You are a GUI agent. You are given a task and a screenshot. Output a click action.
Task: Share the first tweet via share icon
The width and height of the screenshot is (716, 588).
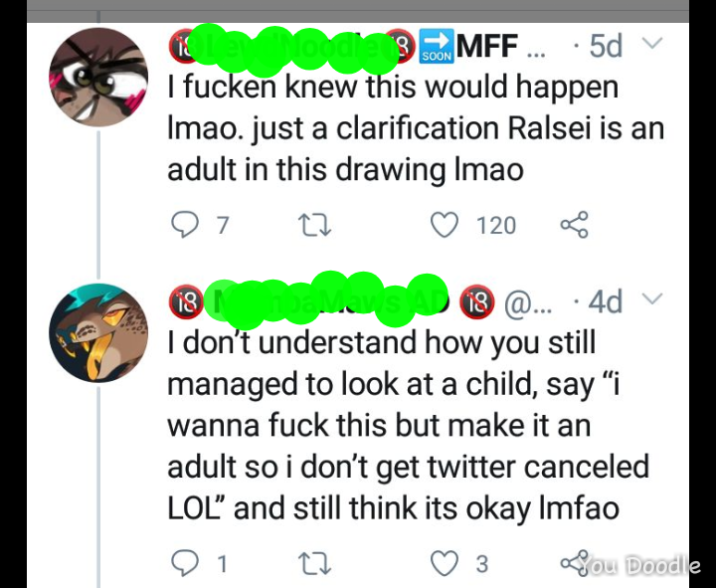574,225
